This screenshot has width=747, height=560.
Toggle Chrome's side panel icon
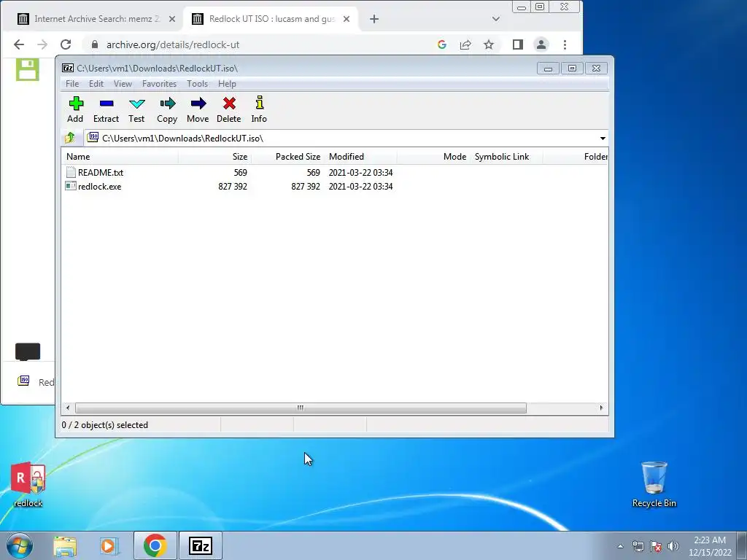coord(518,44)
